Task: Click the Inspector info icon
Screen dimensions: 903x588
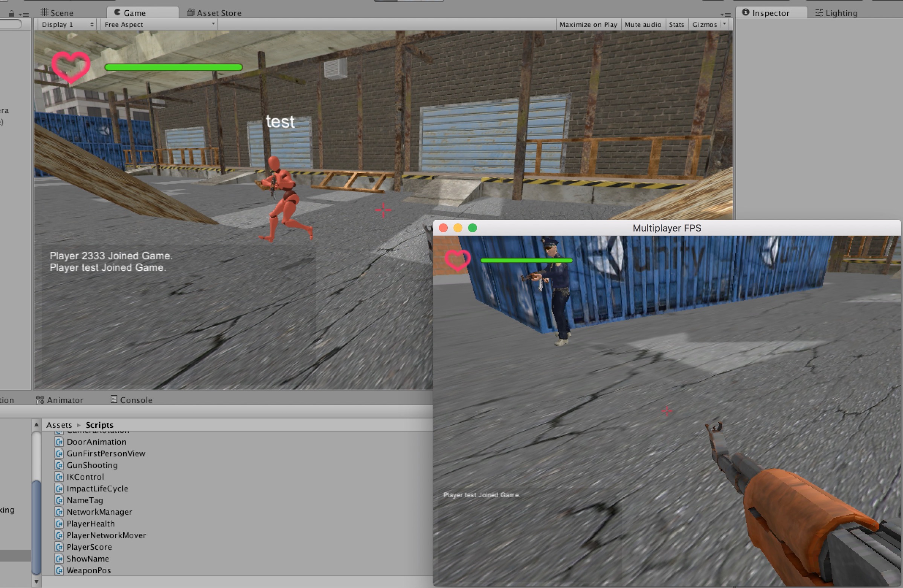Action: point(746,12)
